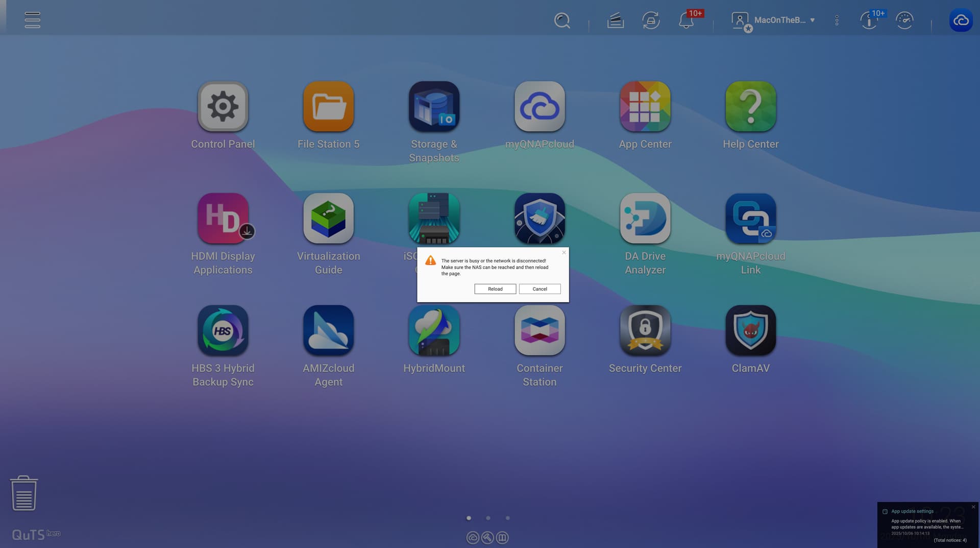980x548 pixels.
Task: Open the App Center
Action: point(645,107)
